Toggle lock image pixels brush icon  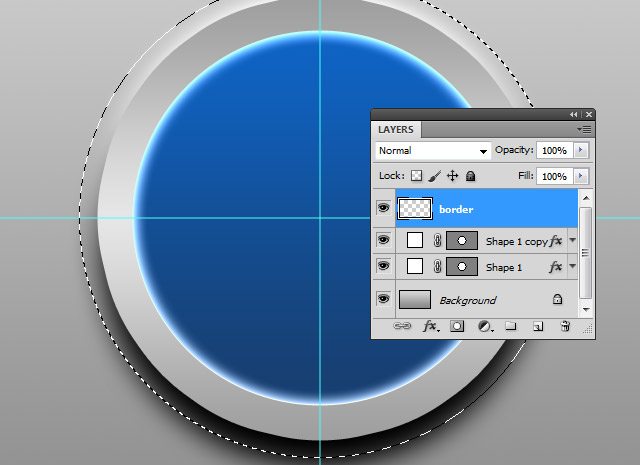coord(435,176)
